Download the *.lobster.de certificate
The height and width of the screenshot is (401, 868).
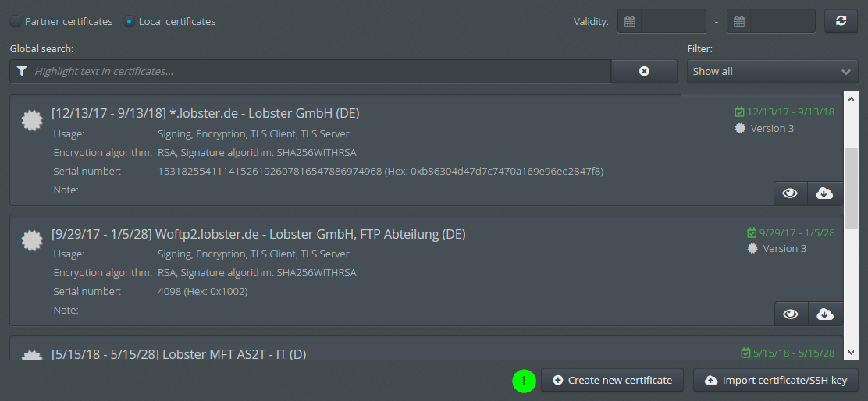(825, 193)
